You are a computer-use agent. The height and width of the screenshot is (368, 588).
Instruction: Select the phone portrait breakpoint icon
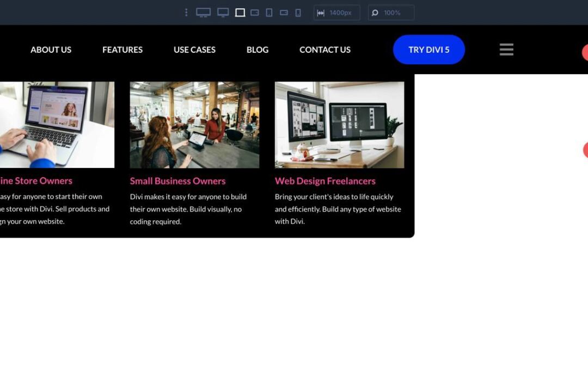click(x=298, y=13)
